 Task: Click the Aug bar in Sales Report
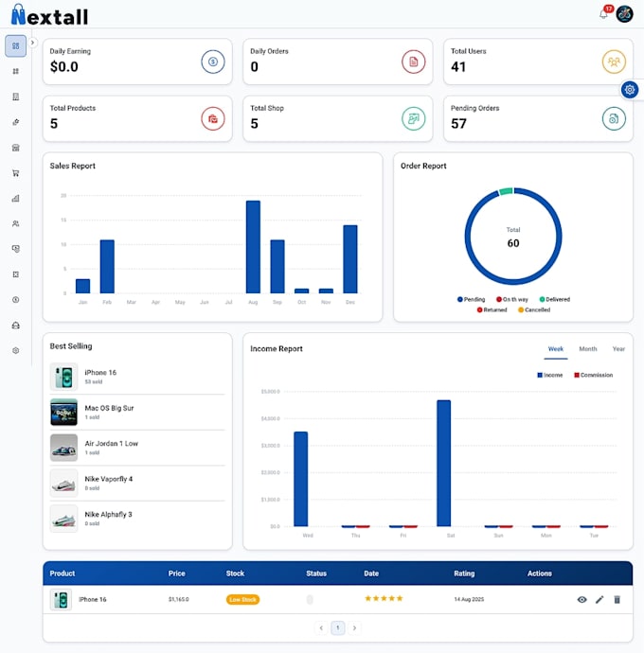point(253,247)
